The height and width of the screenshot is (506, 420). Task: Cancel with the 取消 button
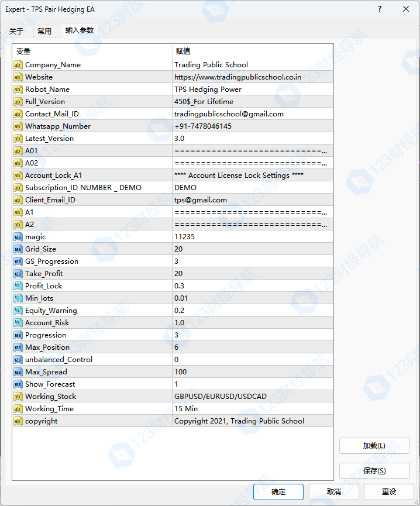point(334,491)
